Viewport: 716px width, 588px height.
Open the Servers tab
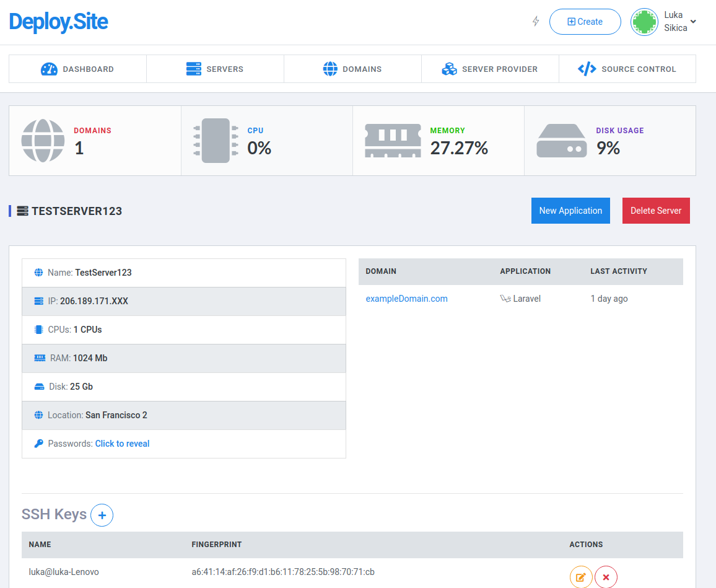(215, 68)
